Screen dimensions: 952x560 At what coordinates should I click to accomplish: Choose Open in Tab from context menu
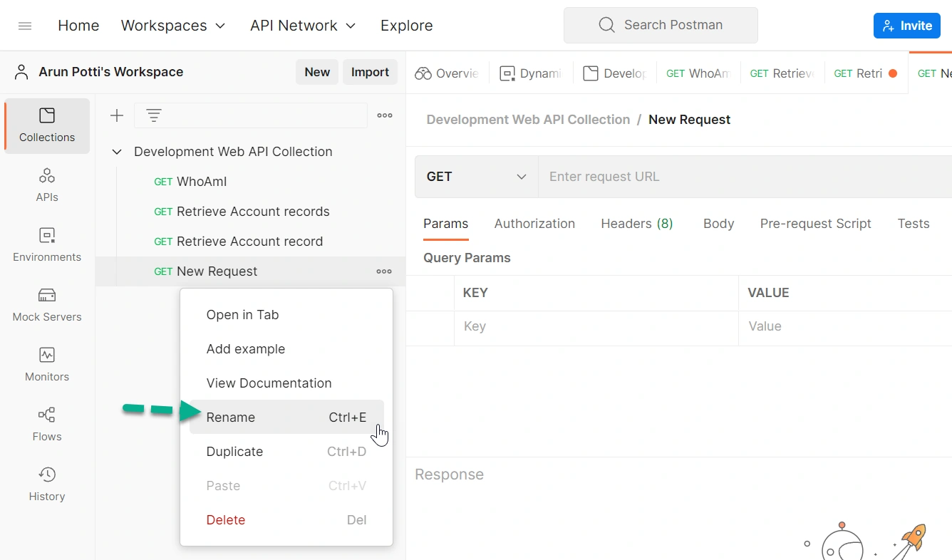pos(286,315)
